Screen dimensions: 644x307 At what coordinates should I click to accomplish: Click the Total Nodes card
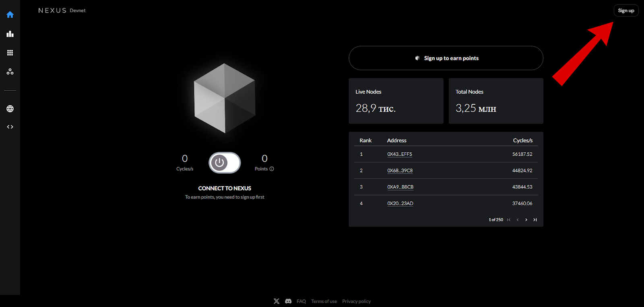tap(496, 101)
